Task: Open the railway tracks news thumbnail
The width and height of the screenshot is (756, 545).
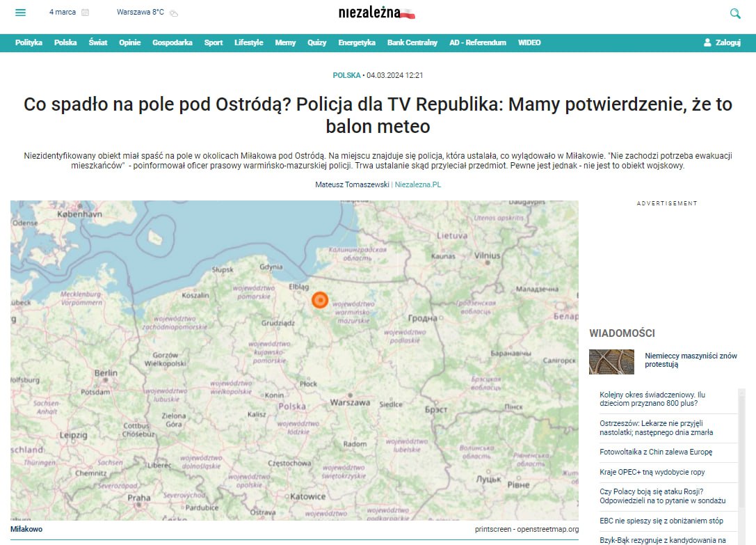Action: point(611,361)
